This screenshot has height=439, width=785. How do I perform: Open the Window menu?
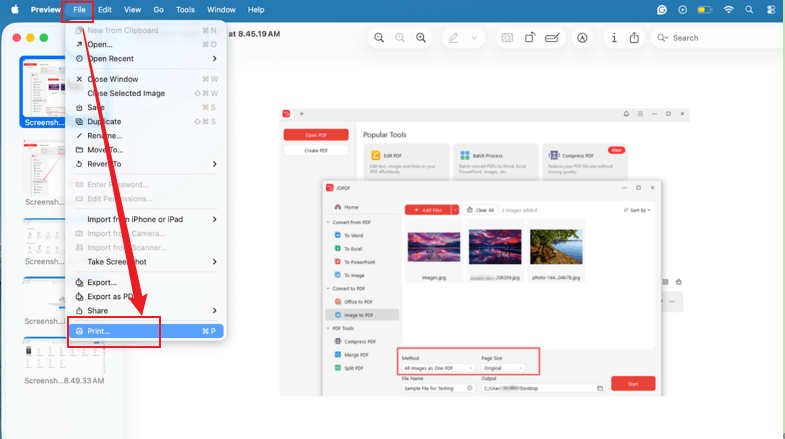(221, 10)
